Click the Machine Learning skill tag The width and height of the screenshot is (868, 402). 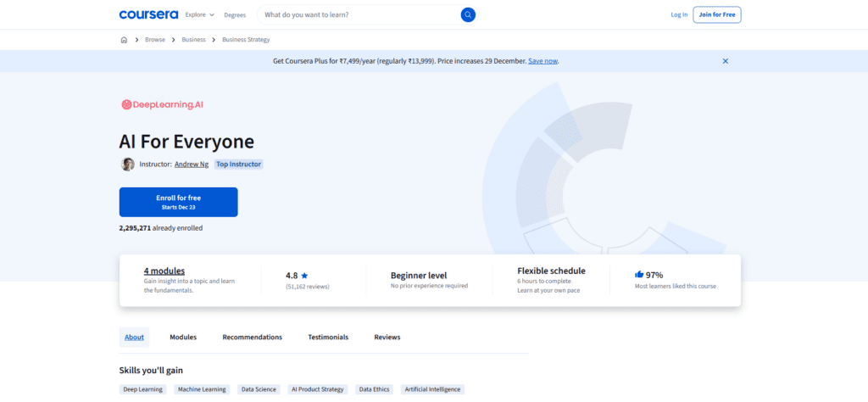coord(202,389)
